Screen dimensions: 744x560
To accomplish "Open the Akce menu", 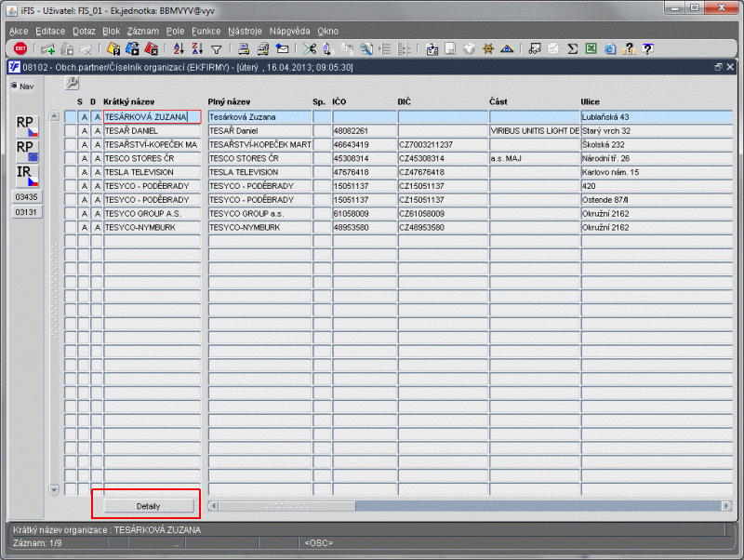I will tap(19, 32).
